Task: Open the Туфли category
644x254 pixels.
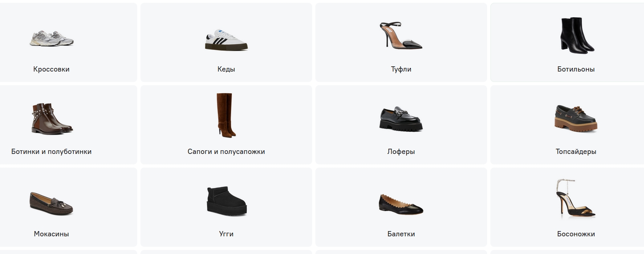Action: pos(401,69)
